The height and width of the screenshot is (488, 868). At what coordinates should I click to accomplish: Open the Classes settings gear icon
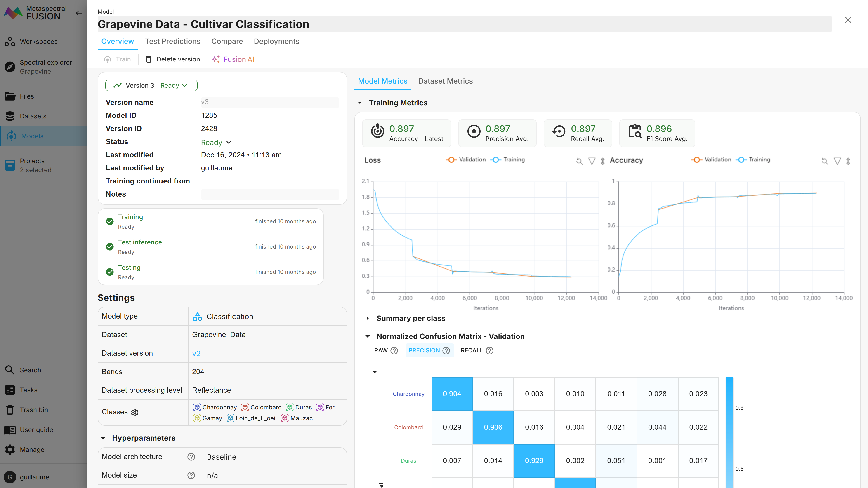pyautogui.click(x=135, y=412)
